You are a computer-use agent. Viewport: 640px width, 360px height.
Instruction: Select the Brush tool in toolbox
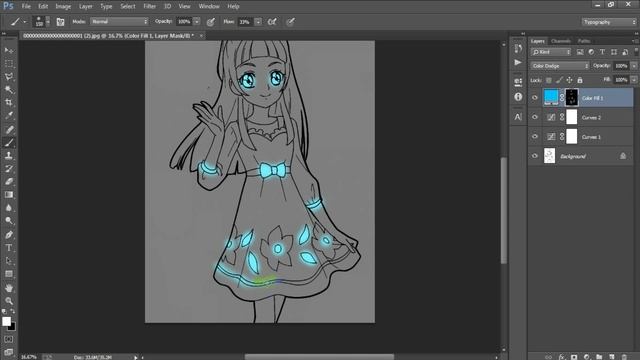tap(9, 143)
